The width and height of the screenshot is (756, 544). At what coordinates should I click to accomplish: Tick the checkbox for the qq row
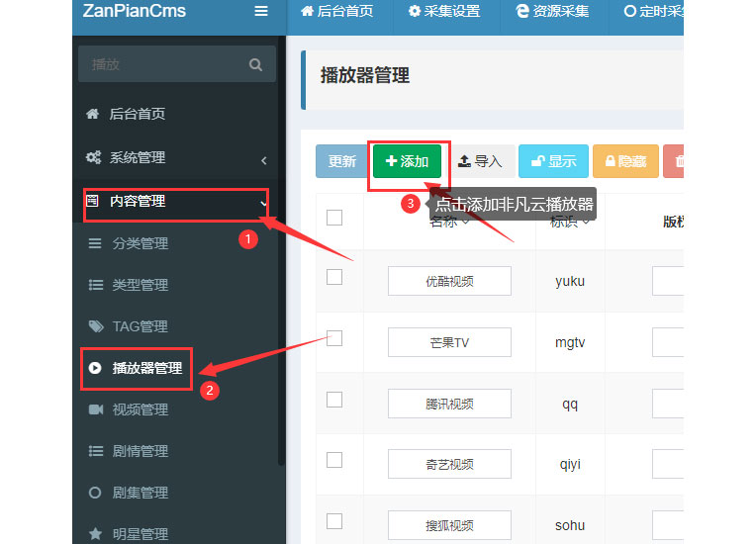tap(334, 400)
